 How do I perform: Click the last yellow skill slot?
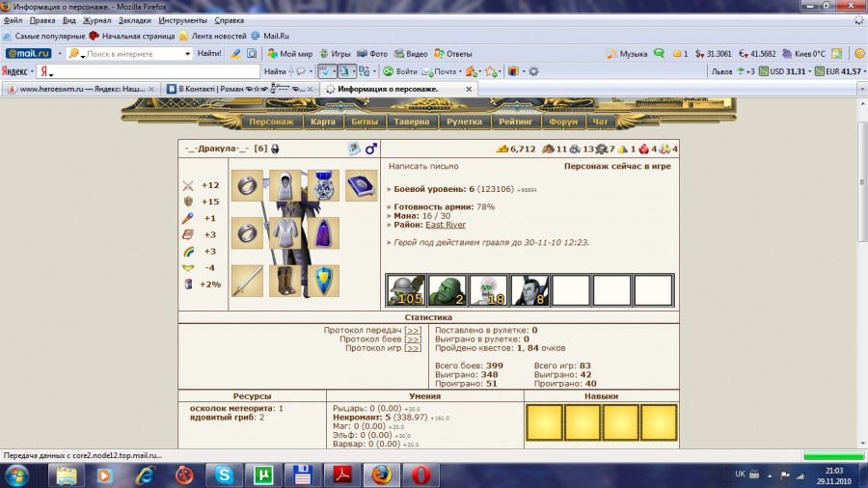[x=658, y=422]
